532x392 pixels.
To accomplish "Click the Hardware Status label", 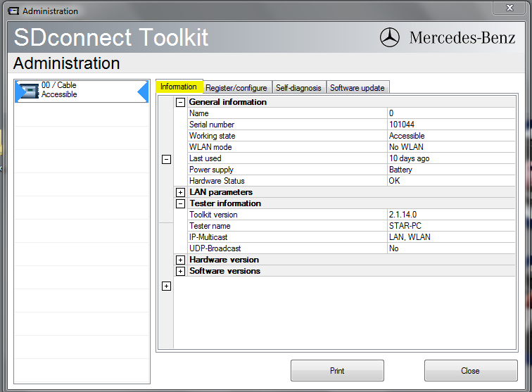I will (217, 181).
